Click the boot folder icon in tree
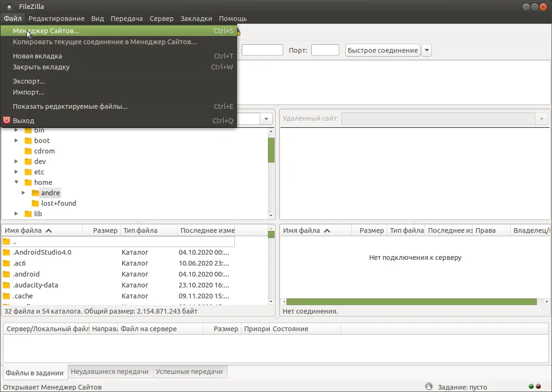552x392 pixels. tap(28, 141)
